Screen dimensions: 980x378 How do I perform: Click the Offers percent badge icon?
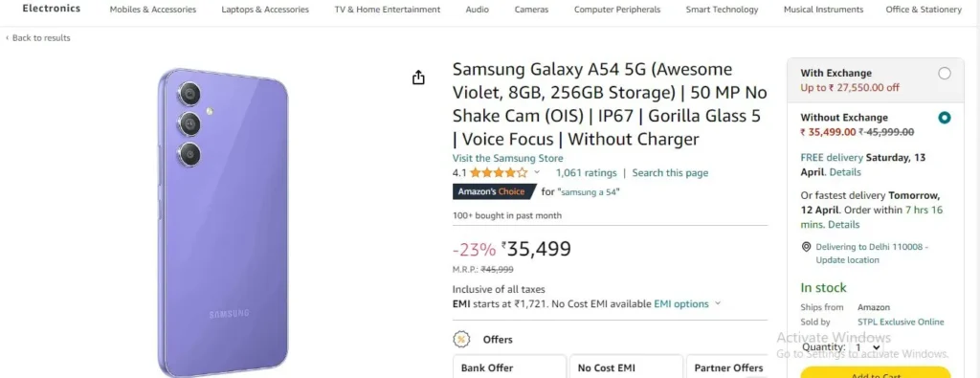[x=461, y=340]
